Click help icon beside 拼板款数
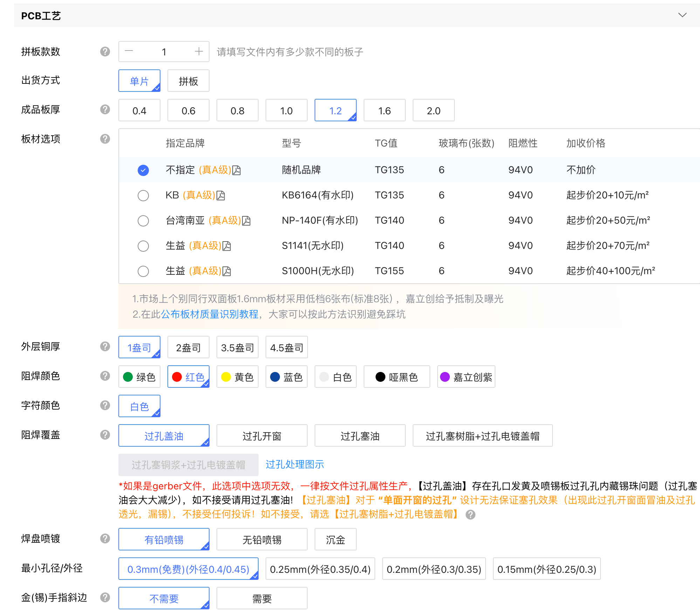This screenshot has height=610, width=700. click(x=105, y=52)
